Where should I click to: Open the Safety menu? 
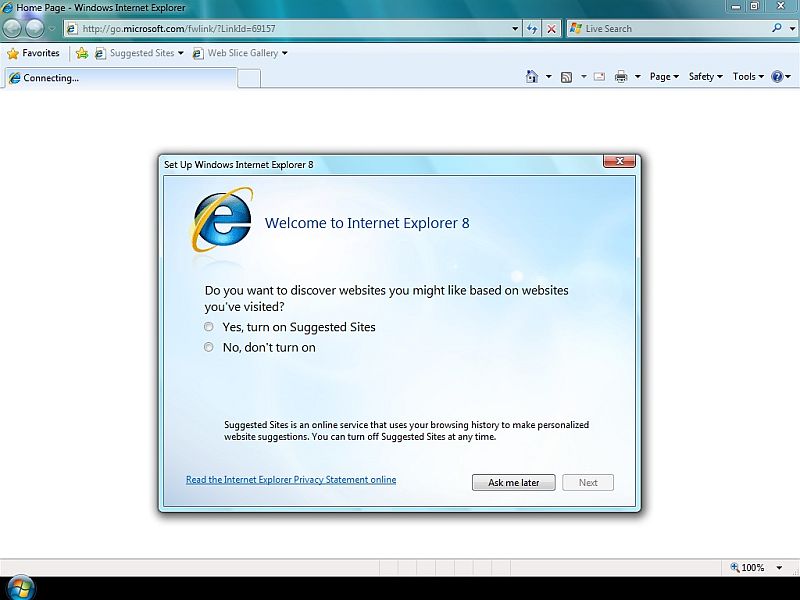[x=706, y=77]
